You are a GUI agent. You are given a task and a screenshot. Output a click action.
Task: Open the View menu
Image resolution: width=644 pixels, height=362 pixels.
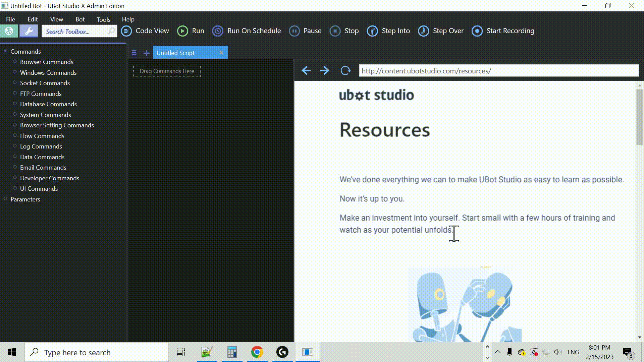(56, 19)
